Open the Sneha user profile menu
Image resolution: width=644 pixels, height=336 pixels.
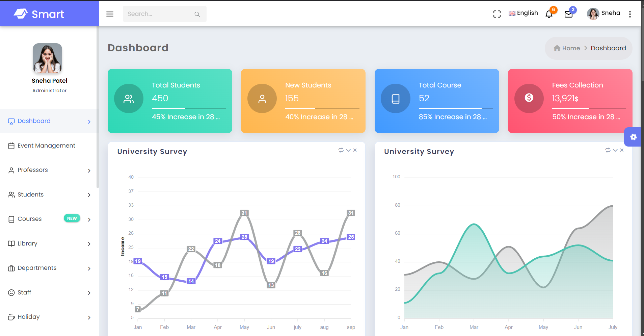point(603,13)
